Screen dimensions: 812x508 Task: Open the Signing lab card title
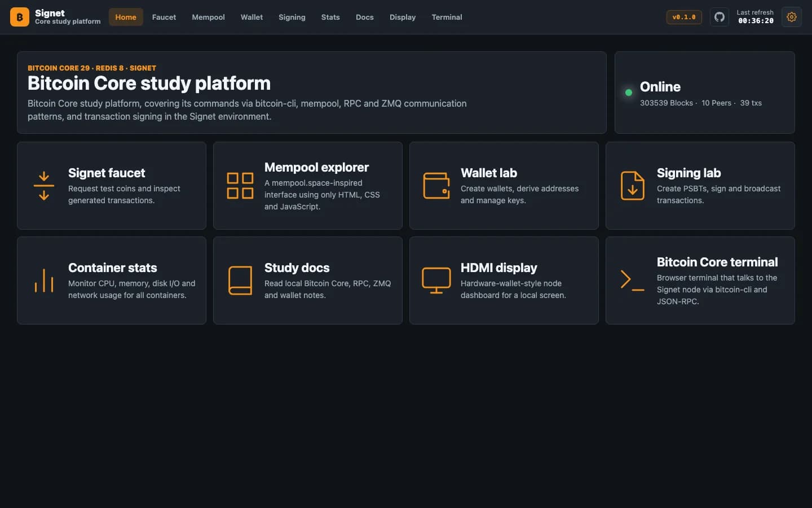pyautogui.click(x=689, y=173)
